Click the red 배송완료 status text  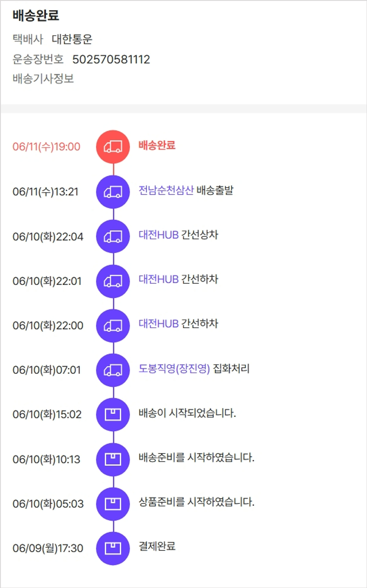[x=157, y=145]
